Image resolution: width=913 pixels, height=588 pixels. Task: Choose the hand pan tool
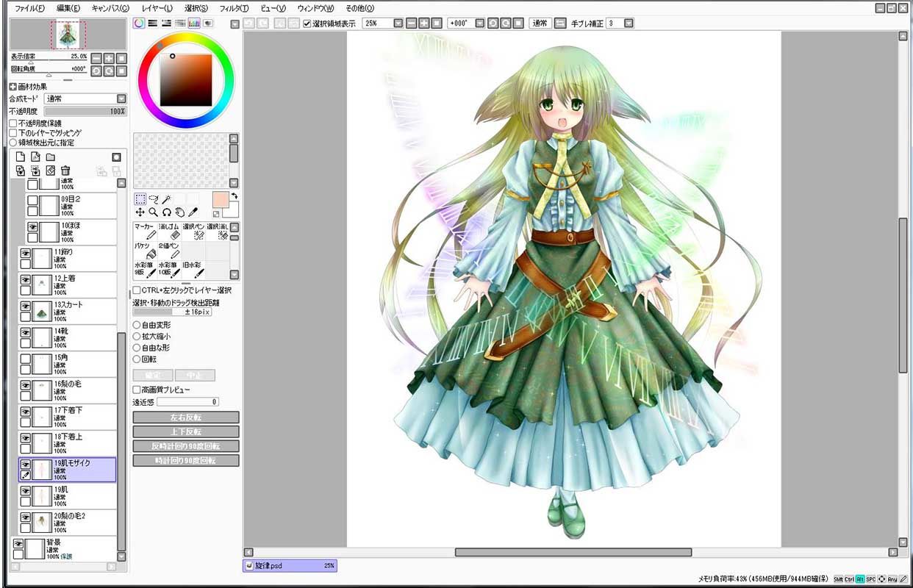click(180, 212)
